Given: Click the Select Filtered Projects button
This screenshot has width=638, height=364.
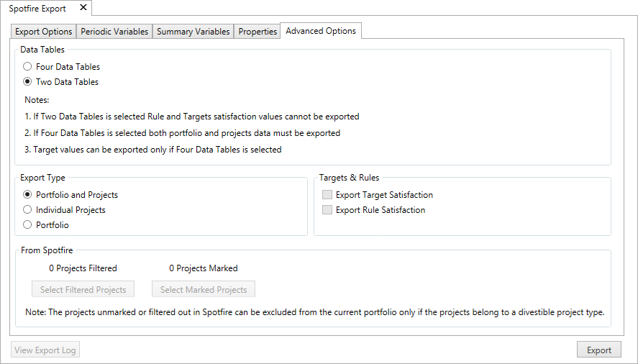Looking at the screenshot, I should [83, 289].
